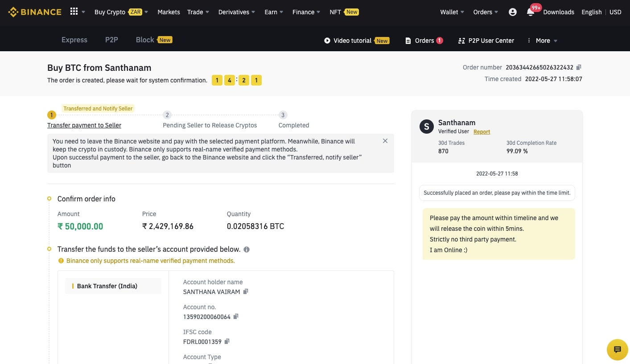
Task: Play the Video tutorial
Action: [356, 41]
